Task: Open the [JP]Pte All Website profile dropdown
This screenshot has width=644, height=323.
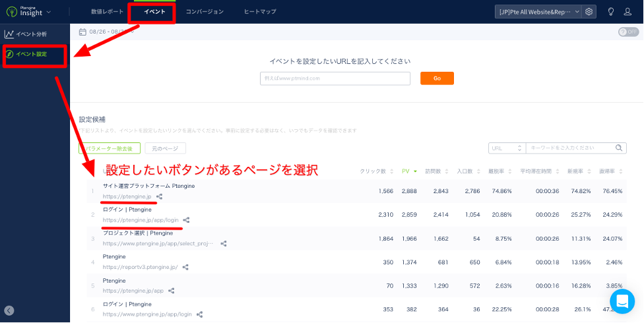Action: tap(538, 12)
